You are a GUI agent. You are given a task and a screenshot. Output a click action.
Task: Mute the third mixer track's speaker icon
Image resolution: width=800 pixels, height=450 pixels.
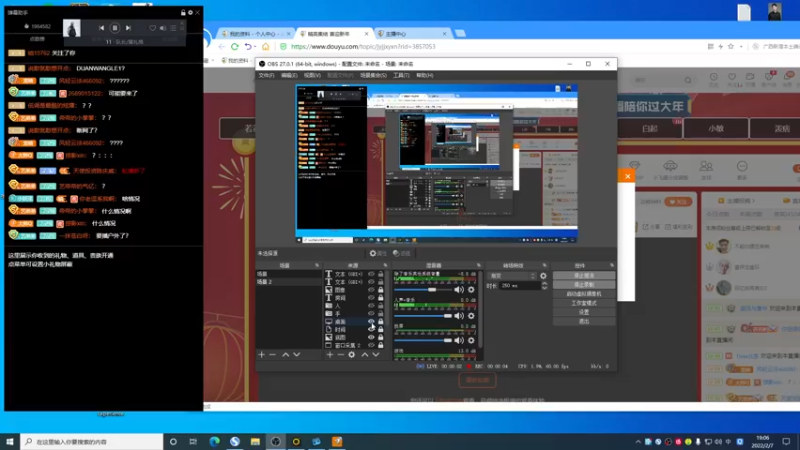459,340
